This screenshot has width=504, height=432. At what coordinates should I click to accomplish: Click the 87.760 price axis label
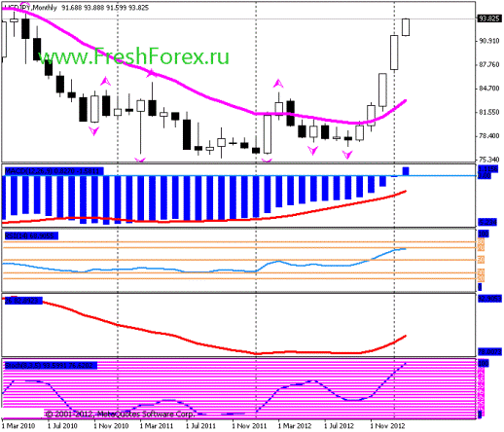pyautogui.click(x=489, y=64)
